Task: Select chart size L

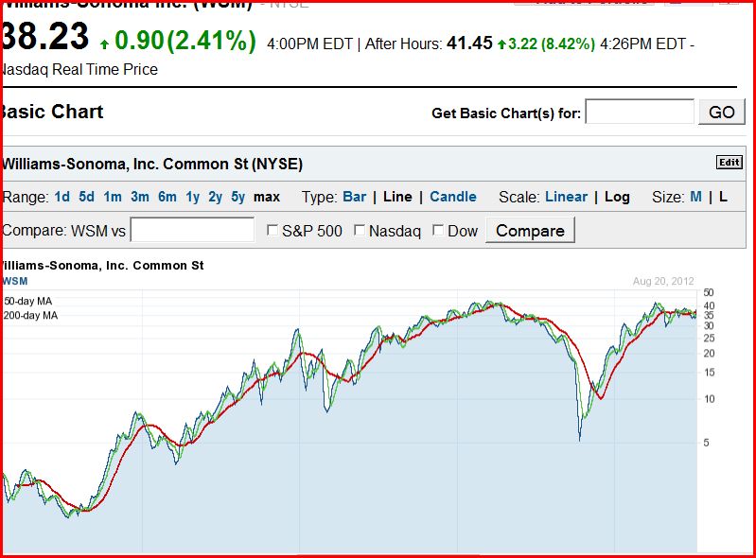Action: click(723, 197)
